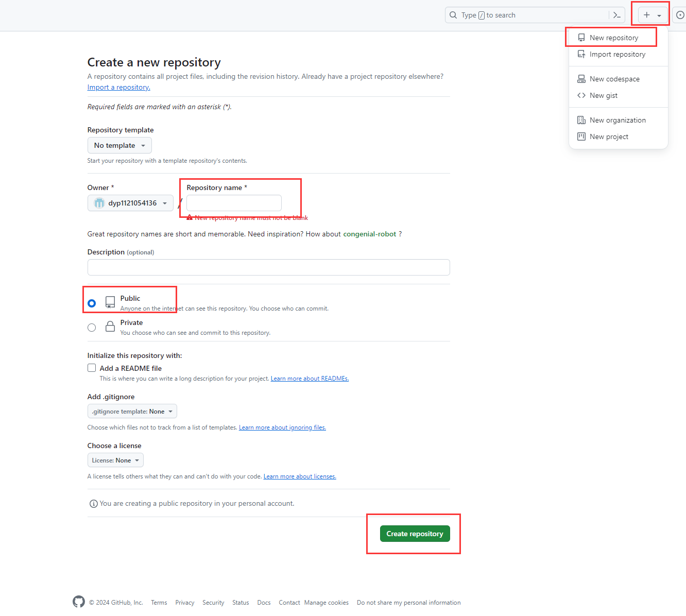Expand the Owner dyp1121054136 dropdown
686x616 pixels.
pyautogui.click(x=131, y=203)
